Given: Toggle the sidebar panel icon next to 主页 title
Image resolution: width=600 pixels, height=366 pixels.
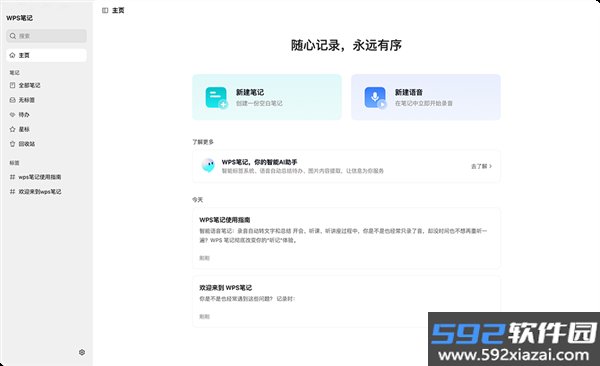Looking at the screenshot, I should [x=105, y=10].
